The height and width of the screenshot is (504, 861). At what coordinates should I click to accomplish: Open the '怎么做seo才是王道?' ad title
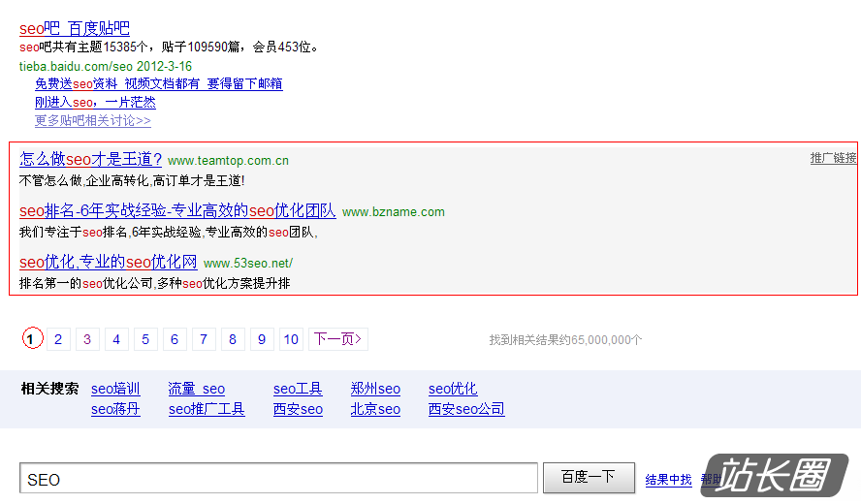pyautogui.click(x=90, y=159)
